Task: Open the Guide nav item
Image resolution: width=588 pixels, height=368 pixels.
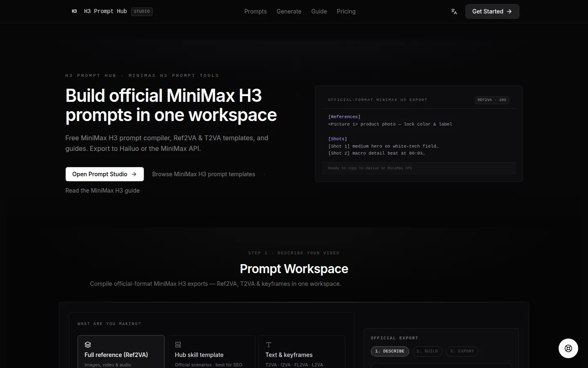Action: click(319, 11)
